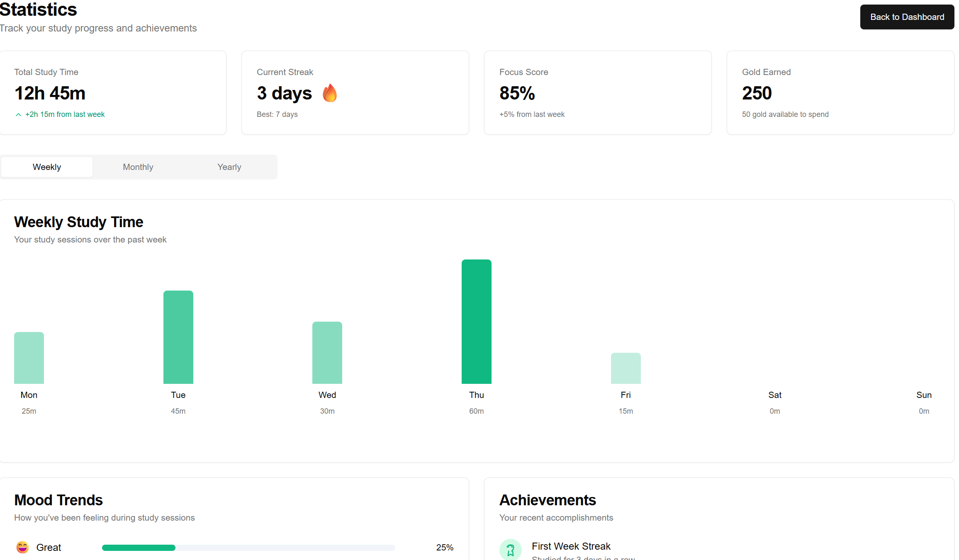Click Tuesday's 45m study bar
This screenshot has height=560, width=959.
point(178,336)
